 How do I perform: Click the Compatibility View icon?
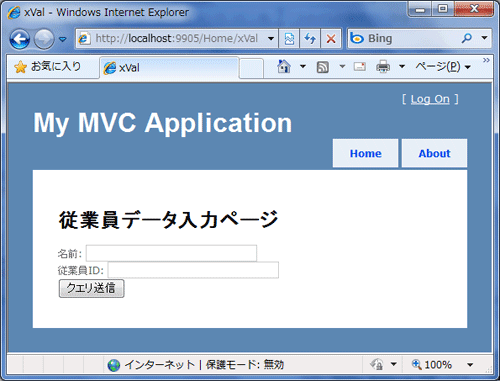click(289, 39)
